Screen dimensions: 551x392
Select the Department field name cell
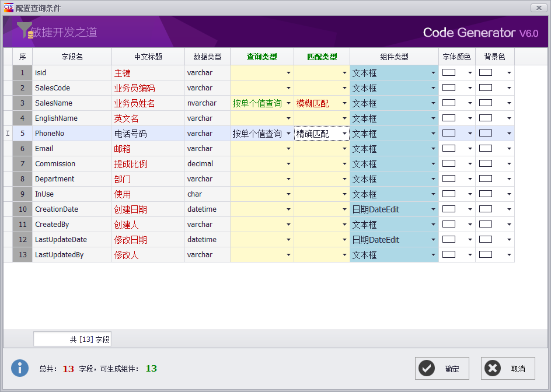[x=72, y=178]
